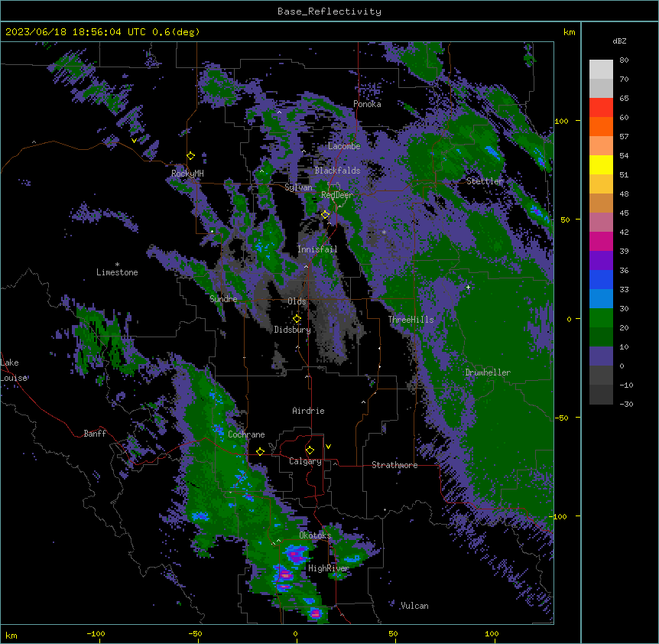The height and width of the screenshot is (644, 659).
Task: Pick the yellow 51–54 dBZ legend color
Action: [x=601, y=164]
